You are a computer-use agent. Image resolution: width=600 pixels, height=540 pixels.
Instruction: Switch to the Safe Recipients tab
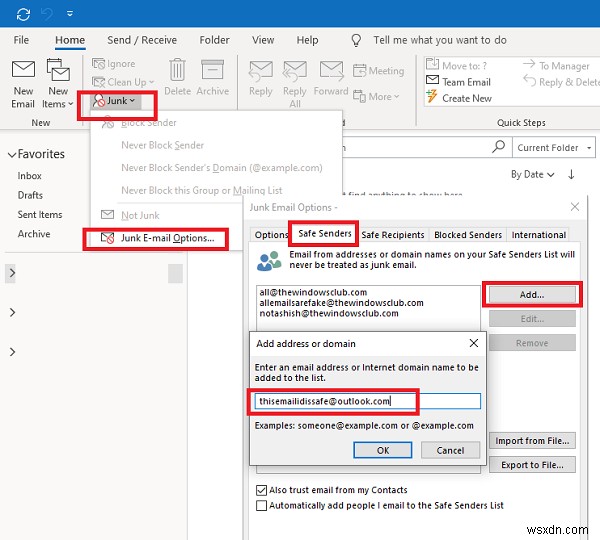(393, 235)
